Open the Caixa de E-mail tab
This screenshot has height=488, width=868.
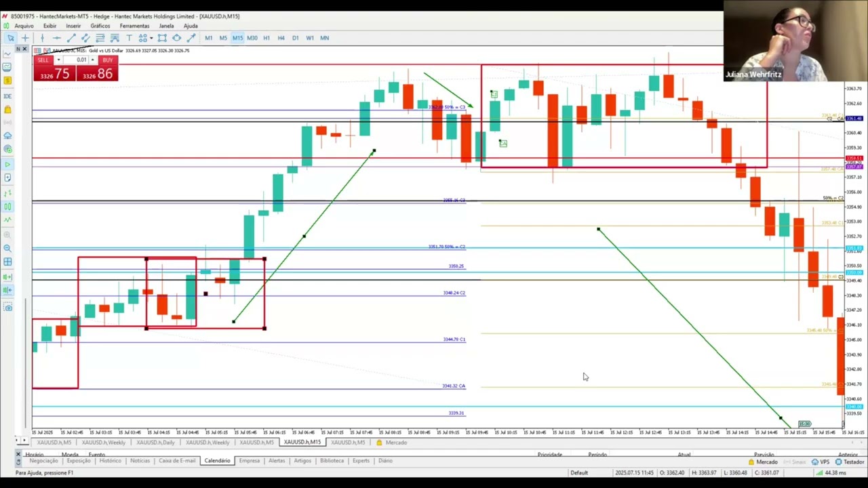pos(177,461)
